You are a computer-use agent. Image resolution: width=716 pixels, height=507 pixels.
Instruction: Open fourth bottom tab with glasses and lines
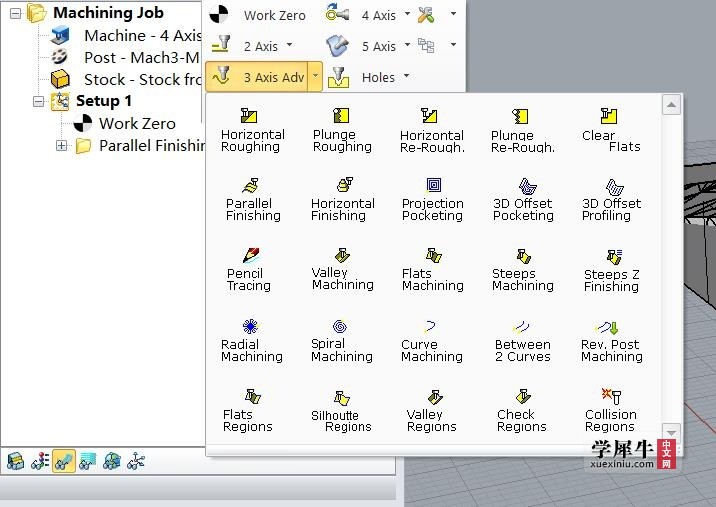pyautogui.click(x=88, y=461)
